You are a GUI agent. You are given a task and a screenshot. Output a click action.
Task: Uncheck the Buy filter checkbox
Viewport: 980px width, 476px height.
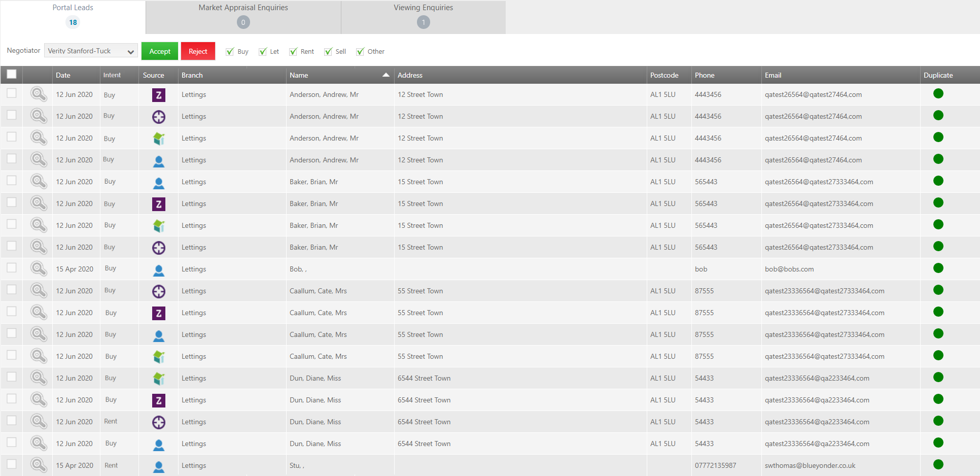(230, 51)
